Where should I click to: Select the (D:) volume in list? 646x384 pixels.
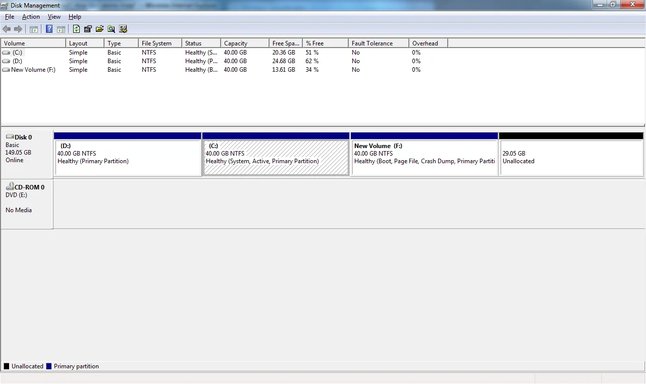click(17, 61)
